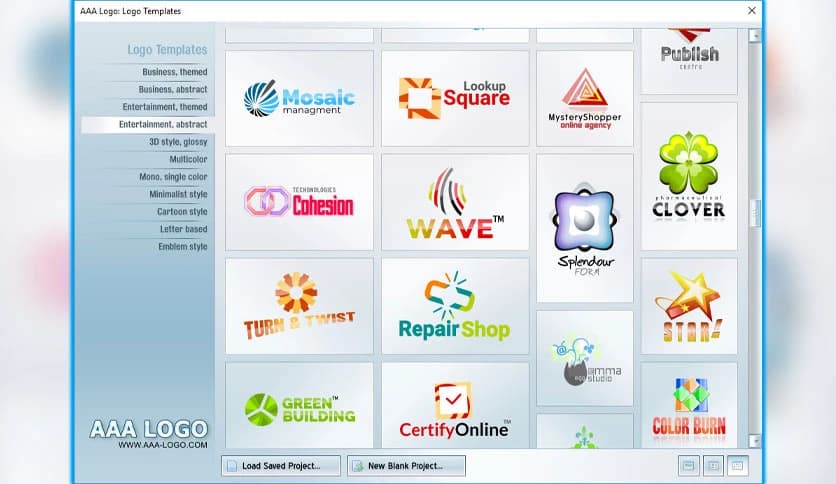Click Load Saved Project button
Image resolution: width=836 pixels, height=484 pixels.
pyautogui.click(x=281, y=465)
